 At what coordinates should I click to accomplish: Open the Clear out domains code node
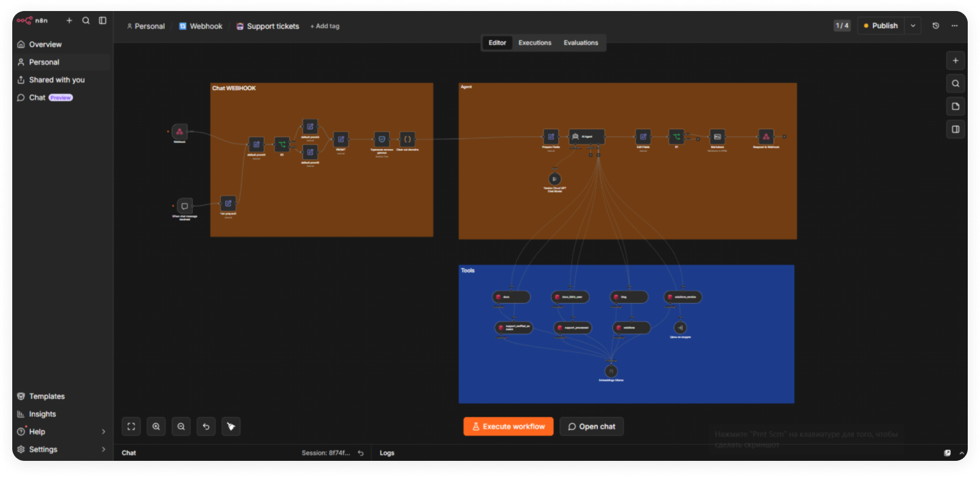point(407,139)
